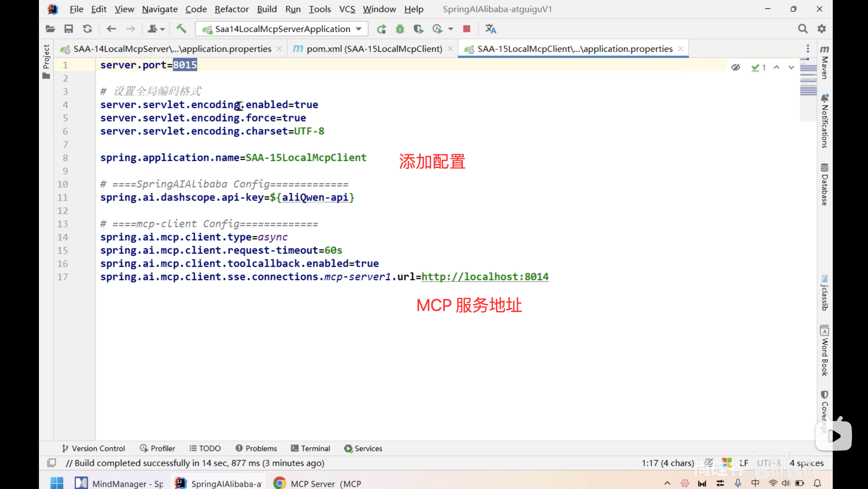The image size is (868, 489).
Task: Navigate back with the left arrow
Action: [x=111, y=29]
